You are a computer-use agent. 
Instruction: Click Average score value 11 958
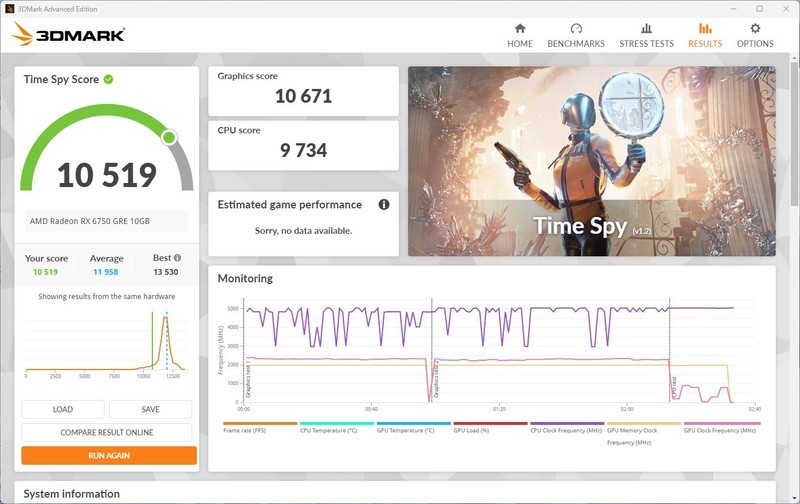click(x=106, y=272)
